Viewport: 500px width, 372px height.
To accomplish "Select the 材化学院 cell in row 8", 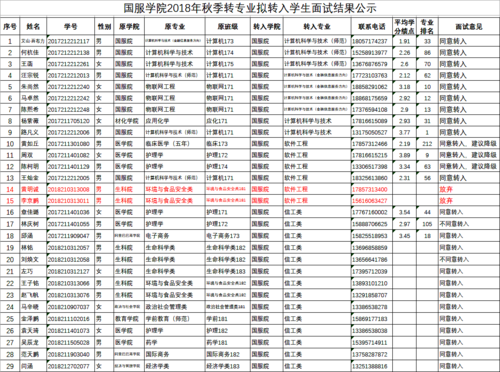I will point(129,121).
